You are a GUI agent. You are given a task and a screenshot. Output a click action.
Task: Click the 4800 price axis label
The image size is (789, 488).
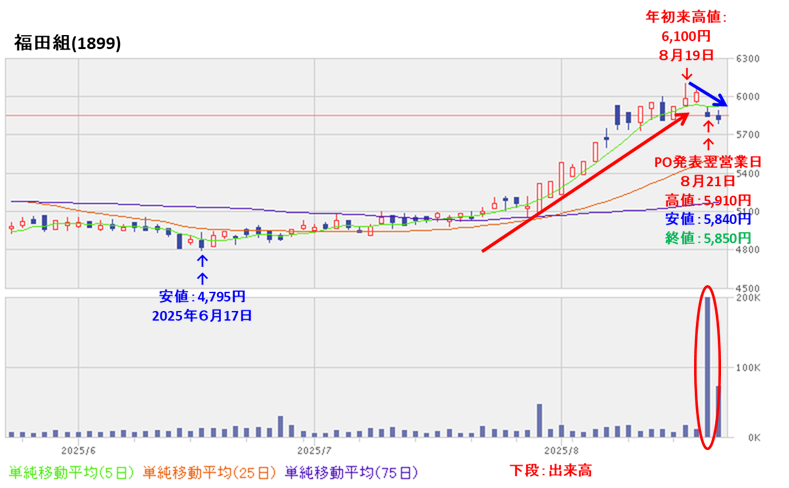click(748, 250)
